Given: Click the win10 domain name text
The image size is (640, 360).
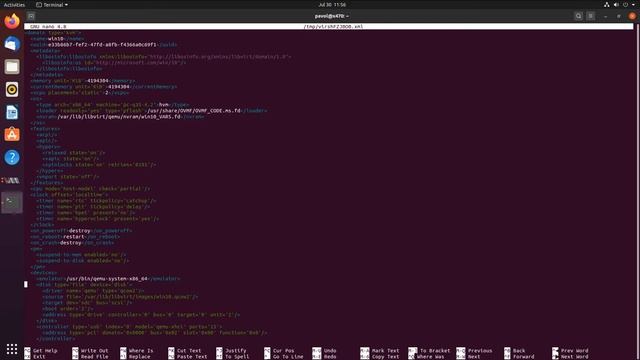Looking at the screenshot, I should pos(56,39).
